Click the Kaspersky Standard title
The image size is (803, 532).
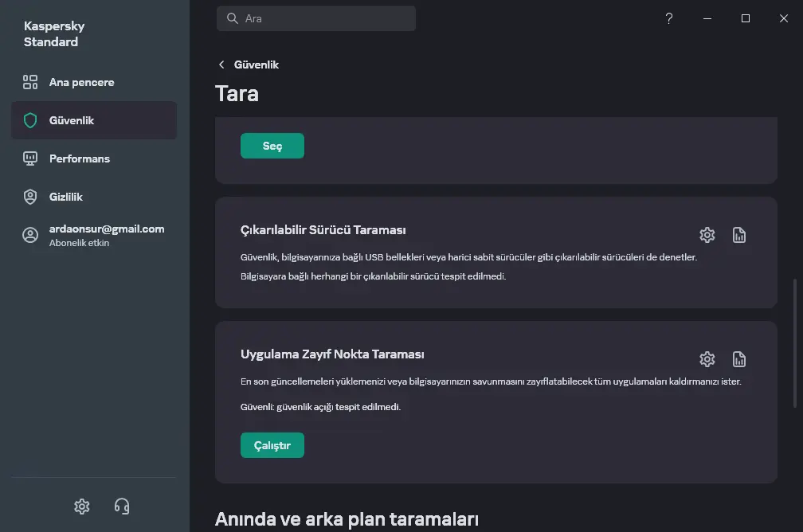[x=54, y=33]
